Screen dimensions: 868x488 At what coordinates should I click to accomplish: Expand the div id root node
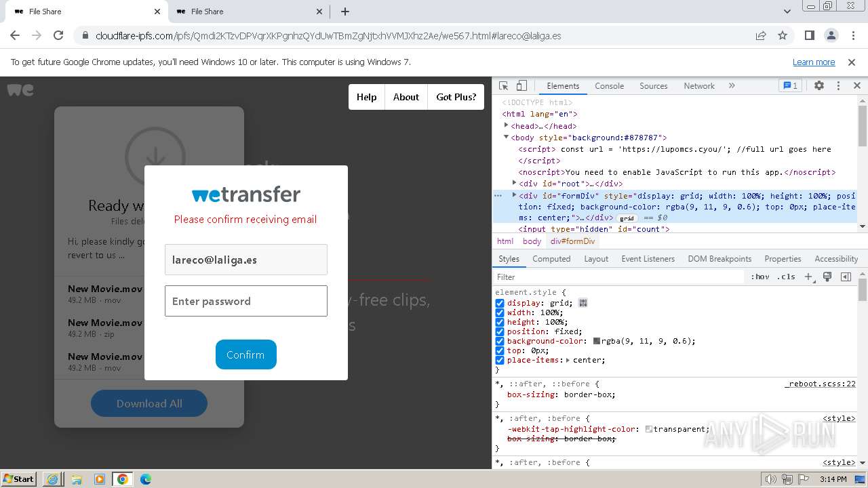[514, 183]
